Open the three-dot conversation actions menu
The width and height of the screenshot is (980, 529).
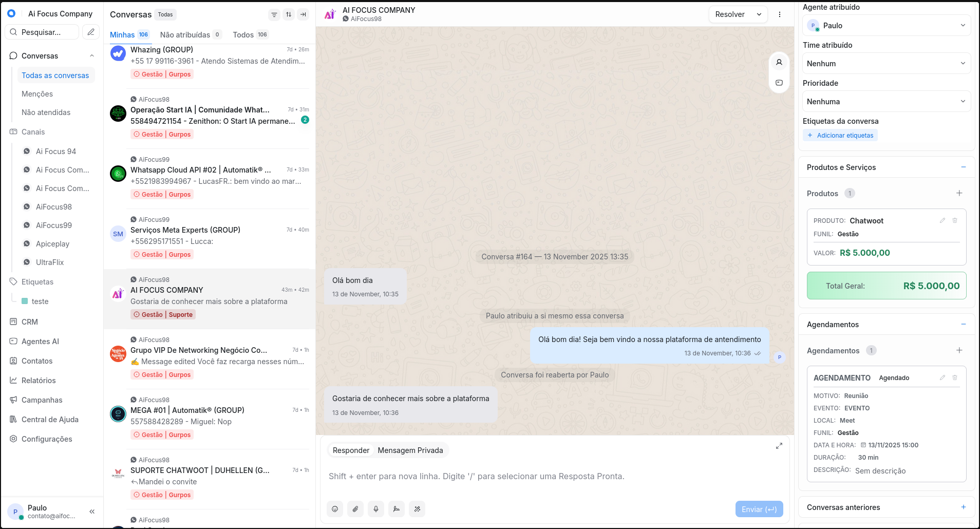click(x=780, y=14)
